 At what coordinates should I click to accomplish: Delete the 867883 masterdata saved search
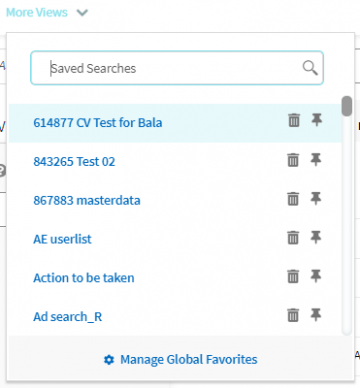pos(293,199)
